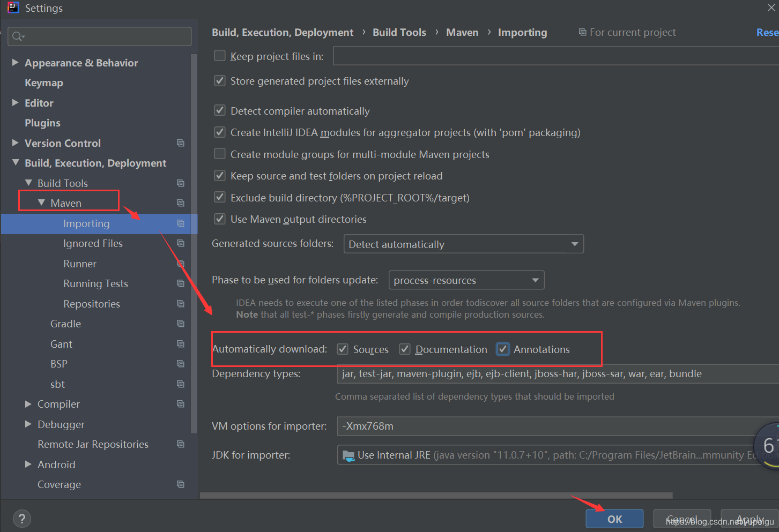Toggle Detect compiler automatically checkbox
The height and width of the screenshot is (532, 779).
coord(220,110)
